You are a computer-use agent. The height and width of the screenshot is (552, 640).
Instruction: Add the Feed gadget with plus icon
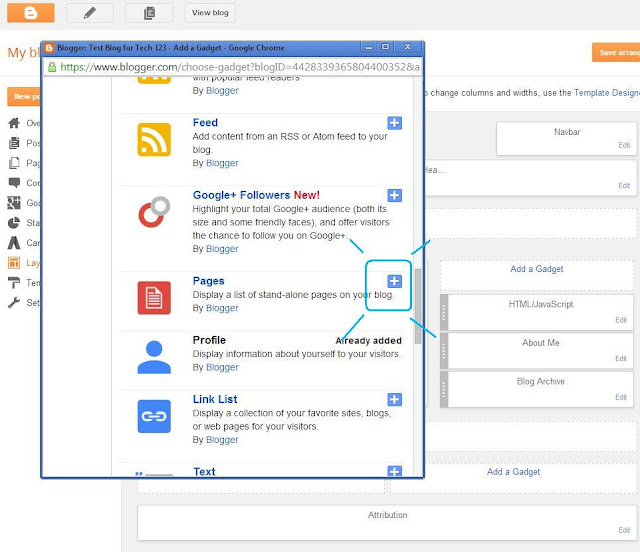tap(394, 122)
